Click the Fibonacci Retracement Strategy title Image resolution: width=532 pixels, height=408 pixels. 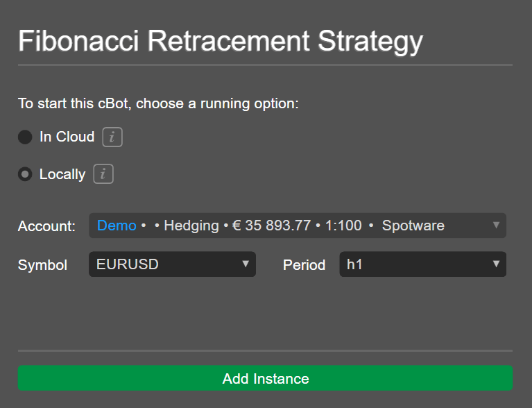click(221, 42)
